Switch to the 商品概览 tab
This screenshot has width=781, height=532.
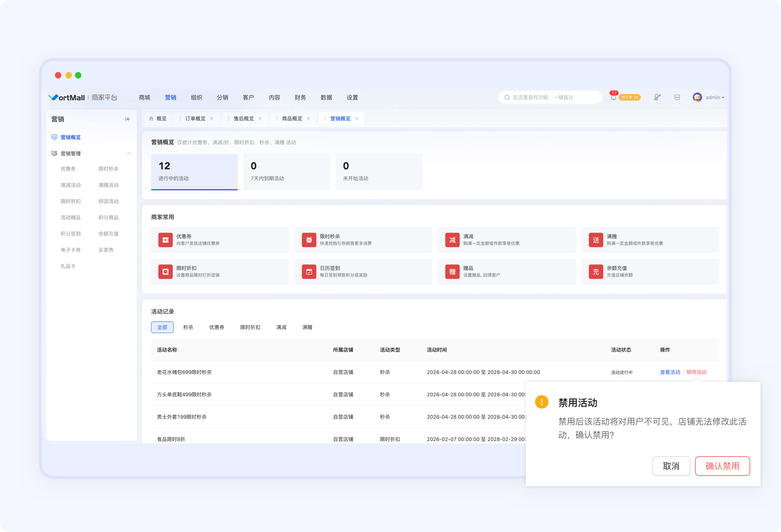point(292,118)
